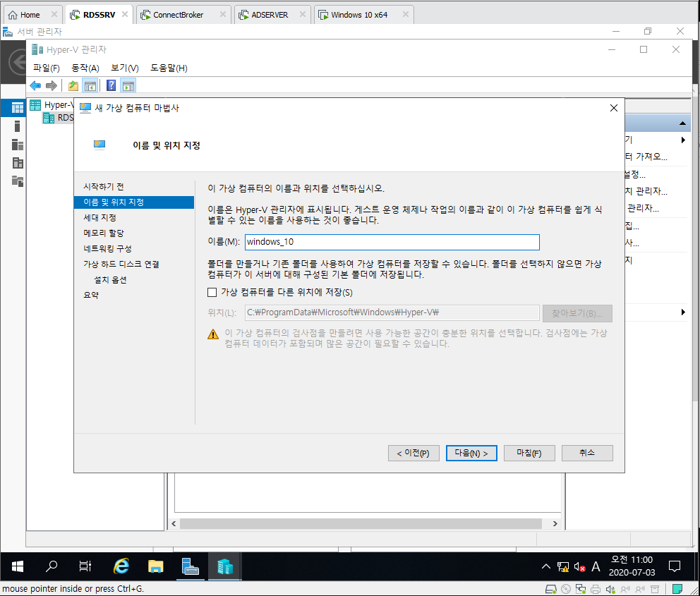Click the greyed-out 찾아보기(B) browse button
This screenshot has width=700, height=596.
click(x=577, y=313)
